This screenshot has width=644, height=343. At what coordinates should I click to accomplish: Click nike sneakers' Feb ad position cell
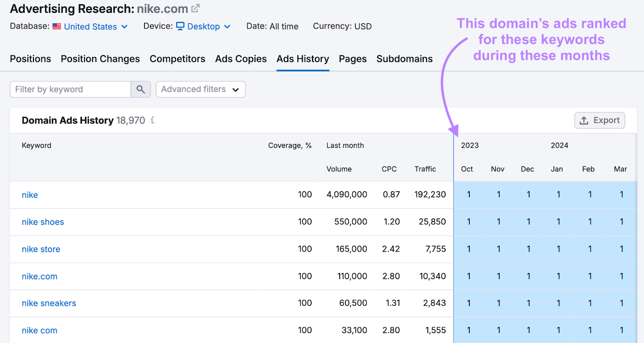(x=590, y=303)
